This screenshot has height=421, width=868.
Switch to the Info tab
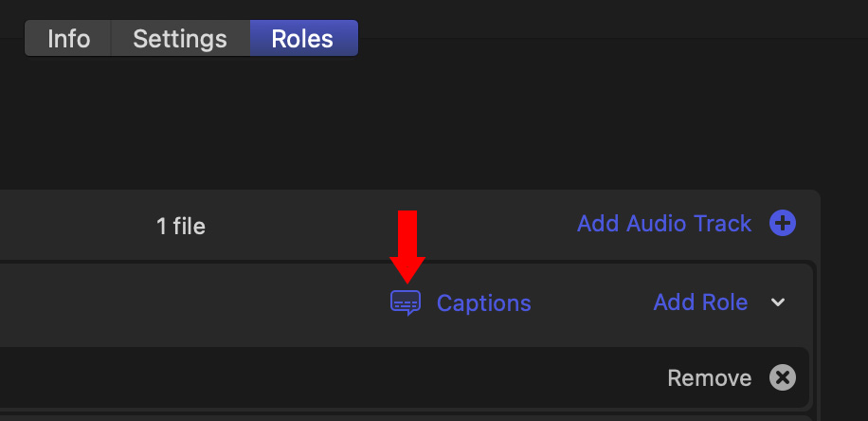tap(68, 39)
